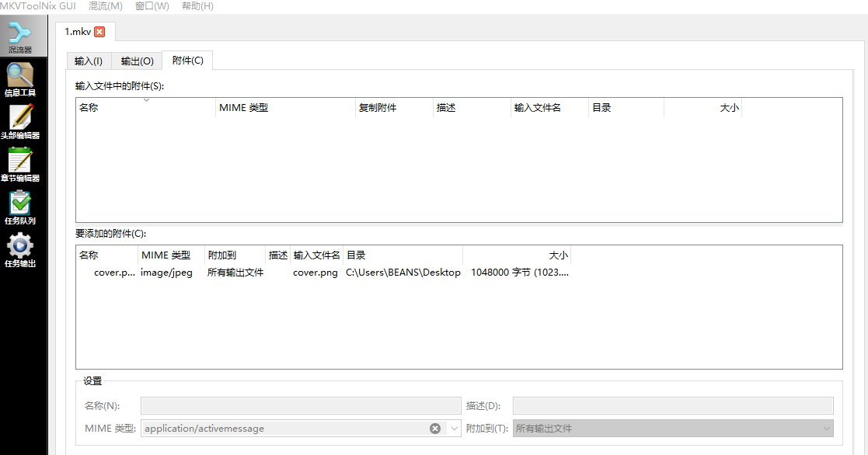This screenshot has width=868, height=455.
Task: Click the C:\Users\BEANS\Desktop directory cell
Action: (403, 273)
